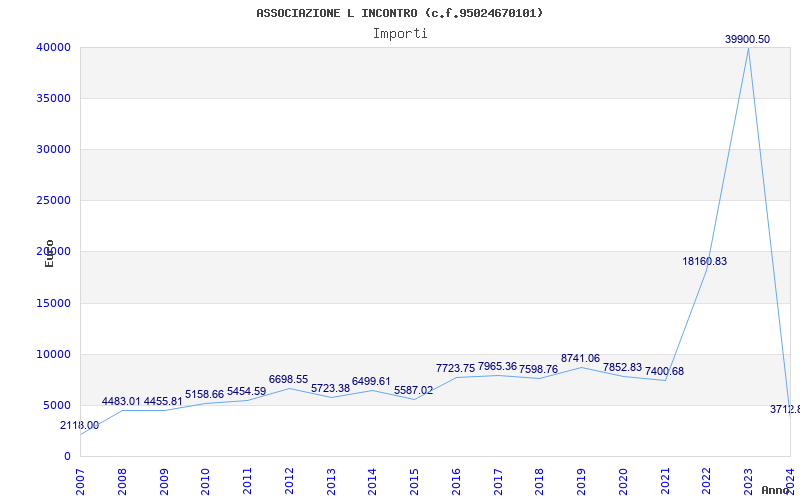Select year 2014 on the x-axis
Image resolution: width=800 pixels, height=500 pixels.
point(372,482)
